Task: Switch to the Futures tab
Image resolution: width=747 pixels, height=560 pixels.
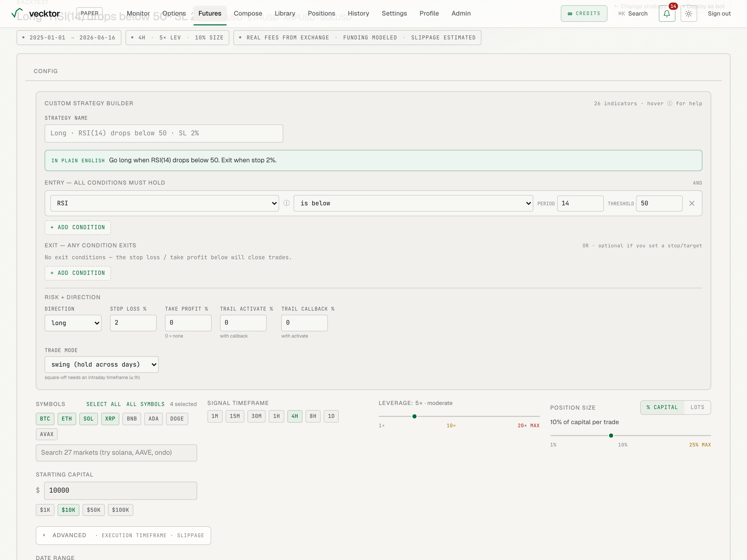Action: click(x=210, y=13)
